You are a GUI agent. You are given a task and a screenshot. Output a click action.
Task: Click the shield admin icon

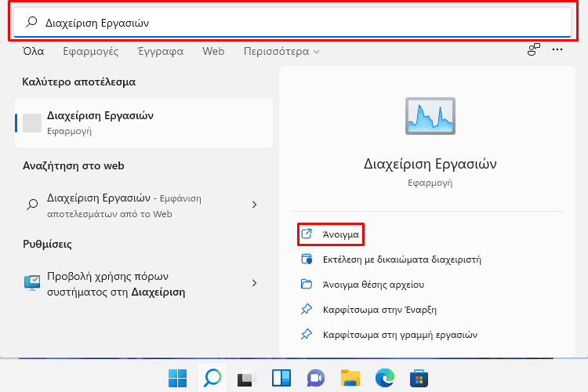tap(307, 260)
